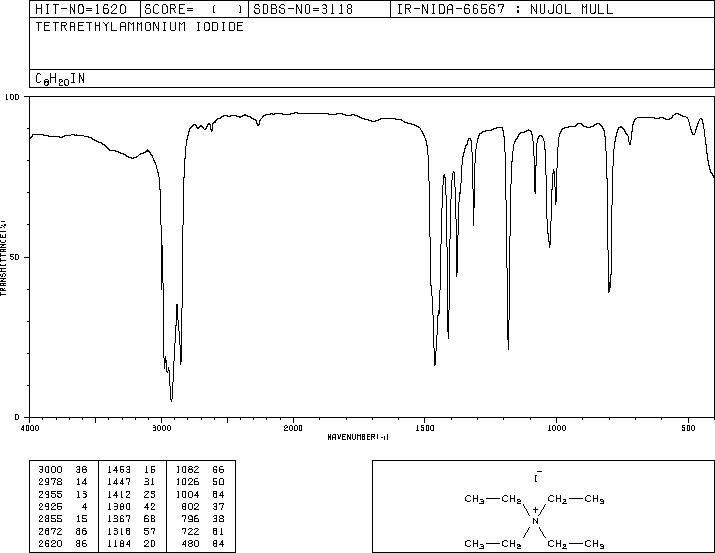Click the TETRAETHYLAMMONIUM IODIDE compound name

139,27
